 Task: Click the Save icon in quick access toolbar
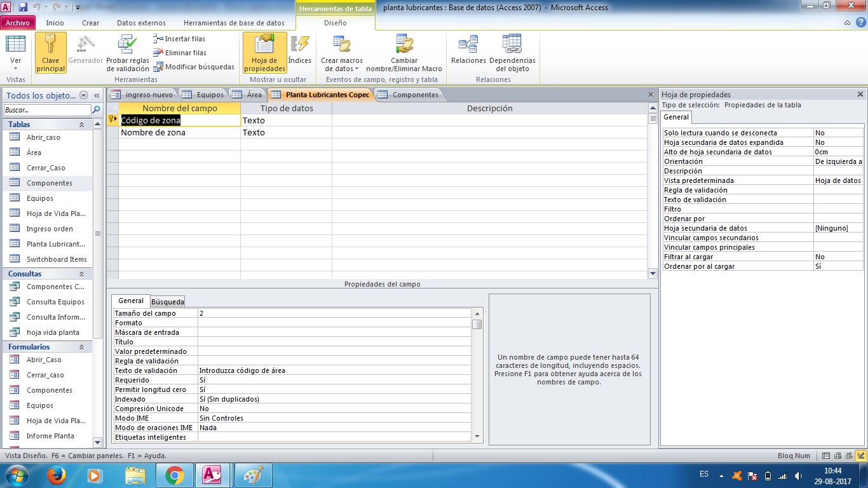[x=24, y=8]
